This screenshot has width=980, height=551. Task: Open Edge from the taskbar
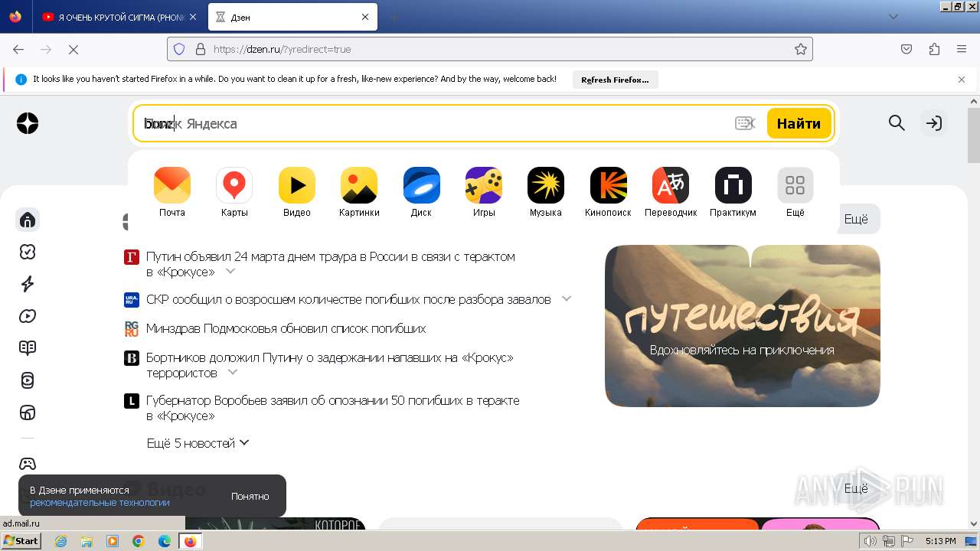[164, 541]
